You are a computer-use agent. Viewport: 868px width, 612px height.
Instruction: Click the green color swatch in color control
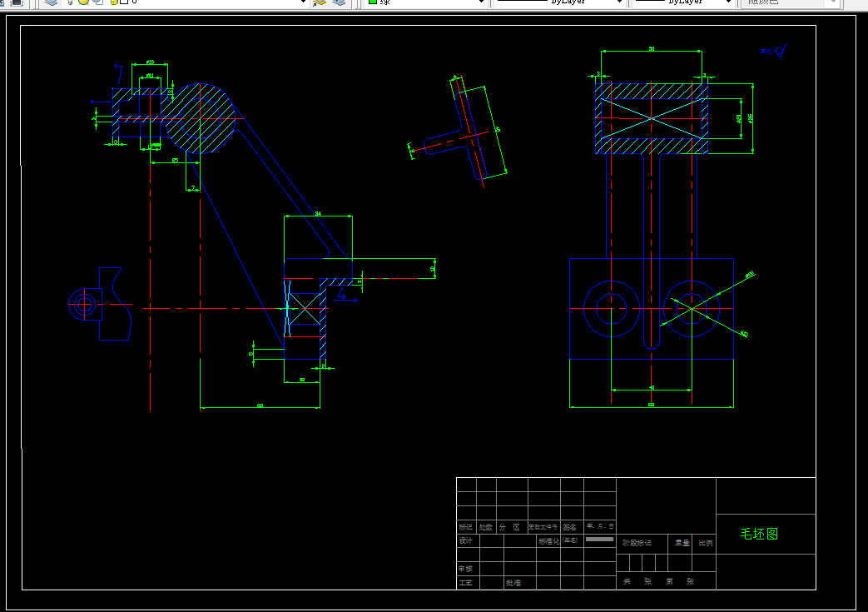373,2
